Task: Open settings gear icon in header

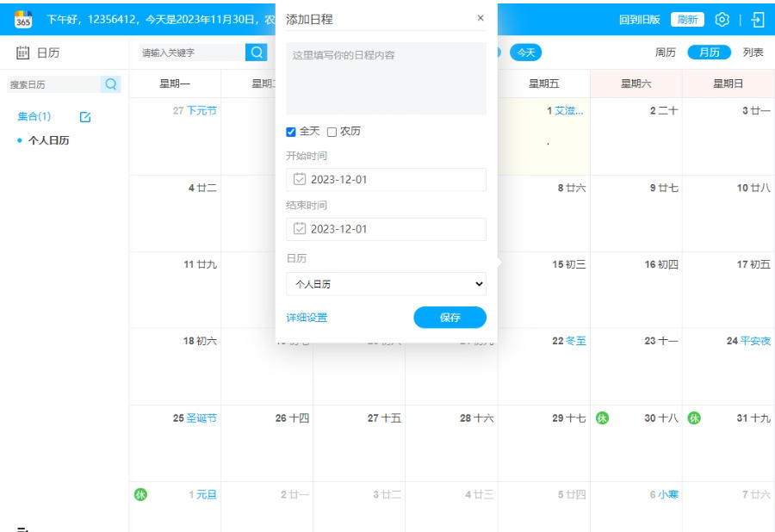Action: point(722,19)
